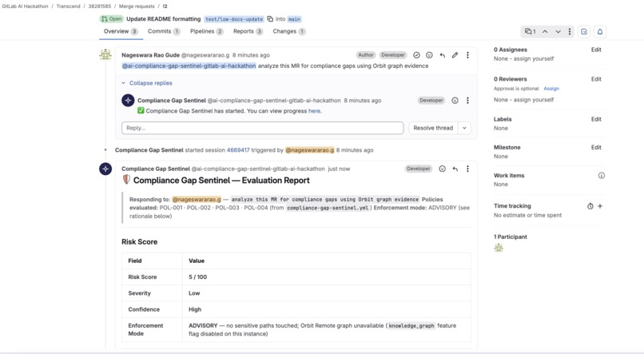644x354 pixels.
Task: Start time tracking timer icon
Action: coord(590,206)
